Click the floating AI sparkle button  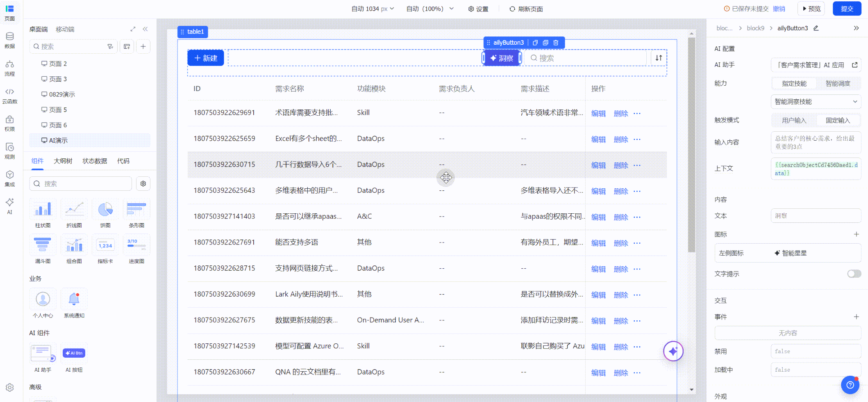click(x=673, y=351)
